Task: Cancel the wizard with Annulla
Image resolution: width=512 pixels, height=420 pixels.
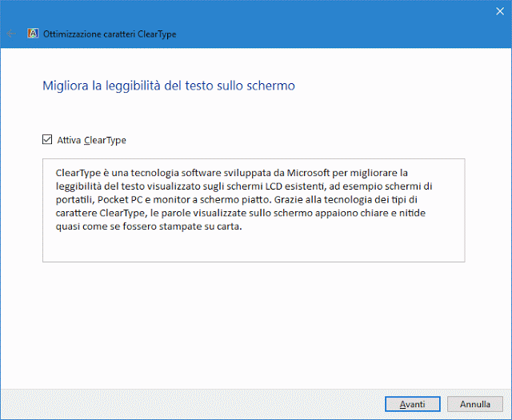Action: [x=474, y=404]
